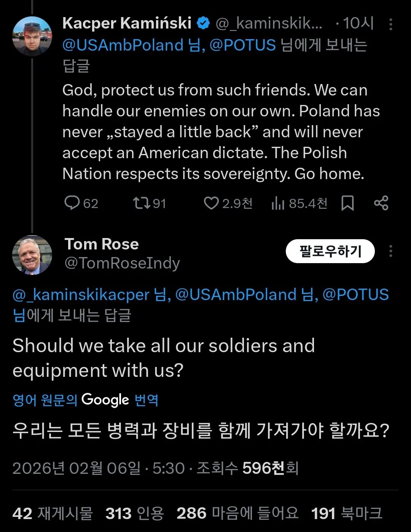Click Kacper Kamiński's verified badge
The image size is (411, 532).
[203, 24]
